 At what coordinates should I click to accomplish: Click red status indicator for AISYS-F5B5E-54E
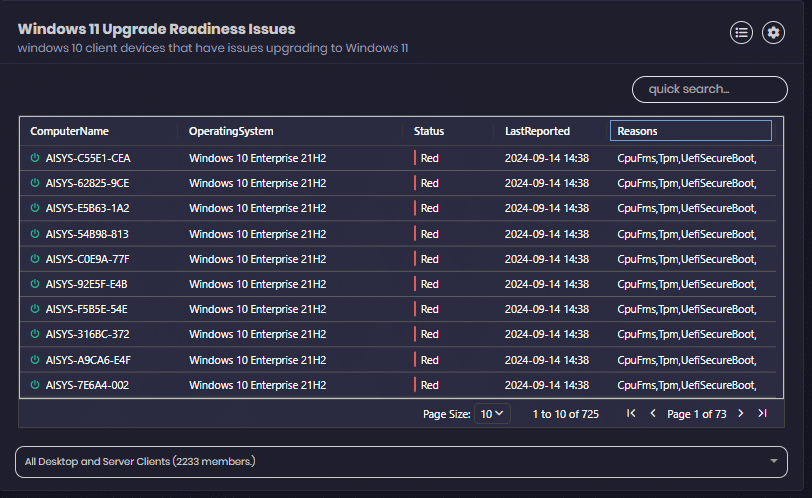coord(427,309)
